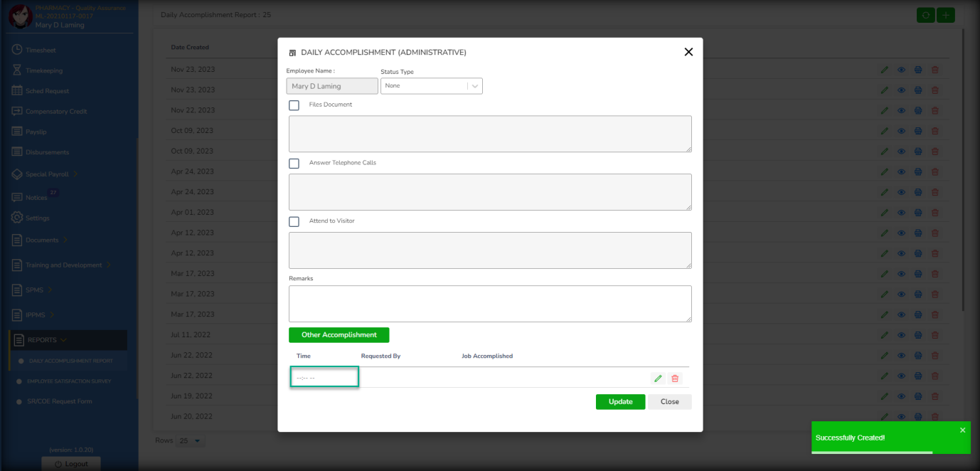The image size is (980, 471).
Task: Click the green refresh icon button
Action: [925, 15]
